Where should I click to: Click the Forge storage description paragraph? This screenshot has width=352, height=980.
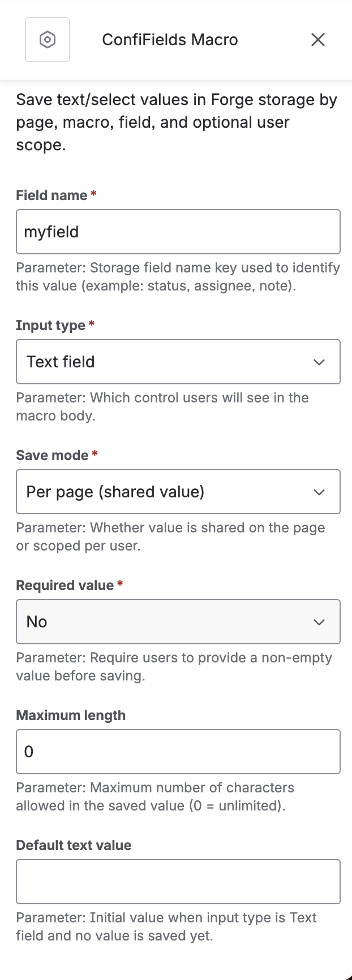pyautogui.click(x=177, y=122)
